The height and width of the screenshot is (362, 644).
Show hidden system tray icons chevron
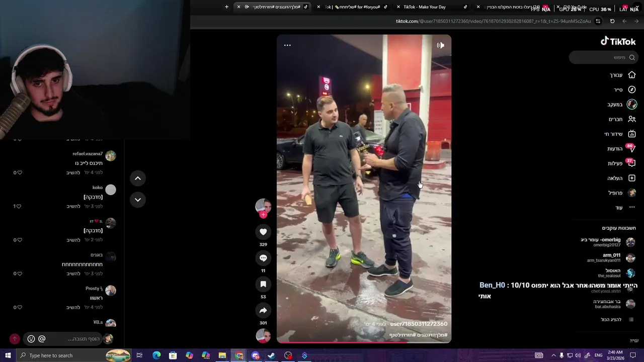click(553, 355)
